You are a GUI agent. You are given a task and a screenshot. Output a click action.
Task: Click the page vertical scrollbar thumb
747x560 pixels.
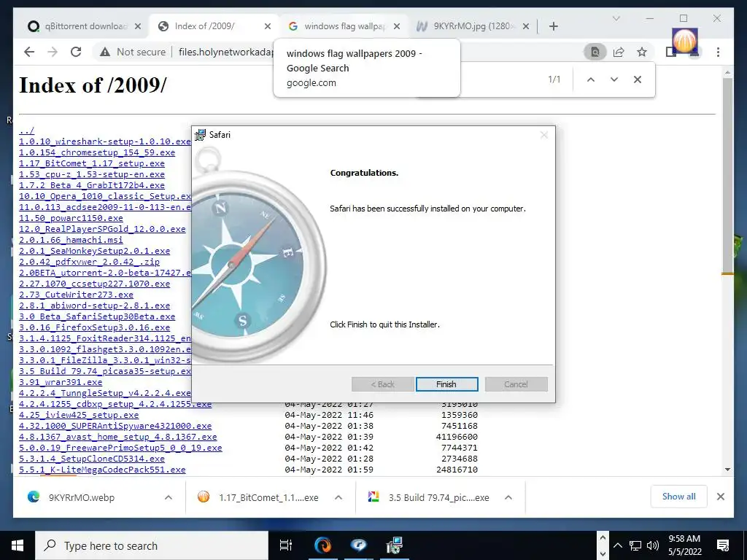coord(727,175)
